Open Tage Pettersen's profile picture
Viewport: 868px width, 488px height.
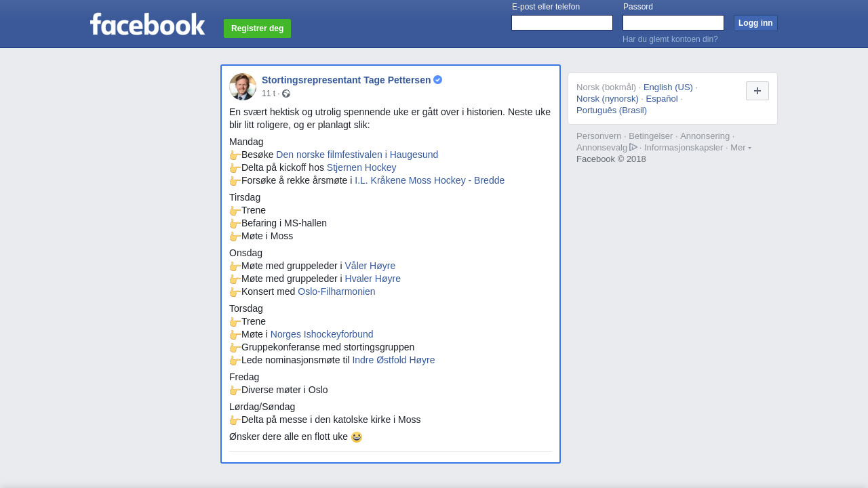point(243,87)
